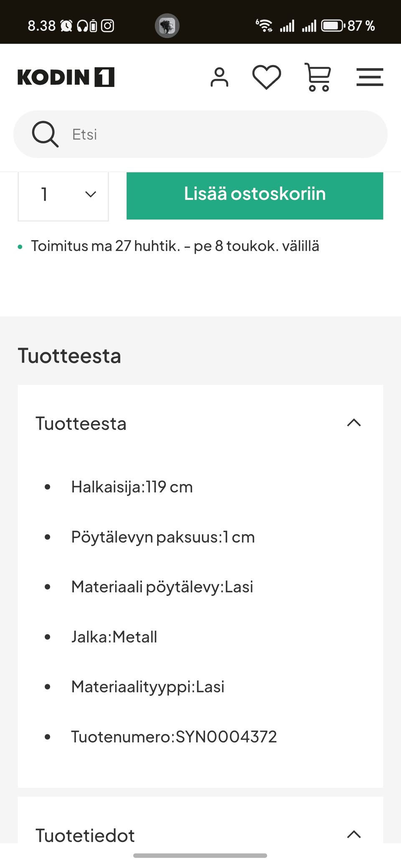This screenshot has width=401, height=868.
Task: Tap the mobile signal strength bars
Action: [287, 25]
